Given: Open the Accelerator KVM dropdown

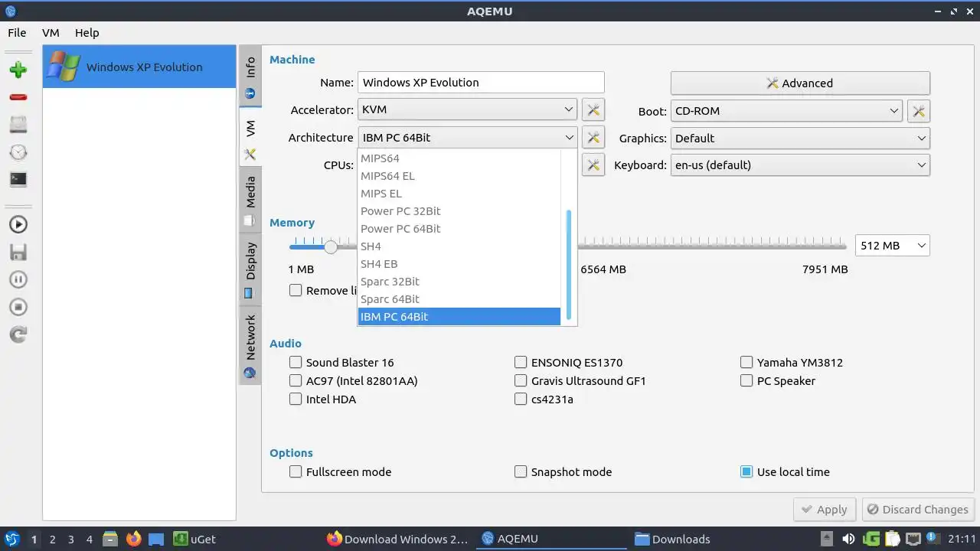Looking at the screenshot, I should pyautogui.click(x=467, y=109).
